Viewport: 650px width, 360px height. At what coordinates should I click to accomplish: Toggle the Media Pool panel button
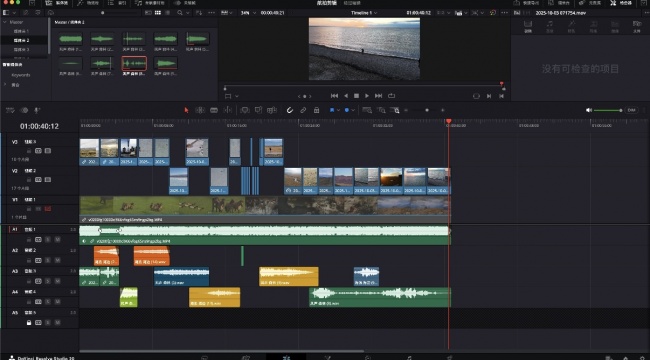(56, 3)
